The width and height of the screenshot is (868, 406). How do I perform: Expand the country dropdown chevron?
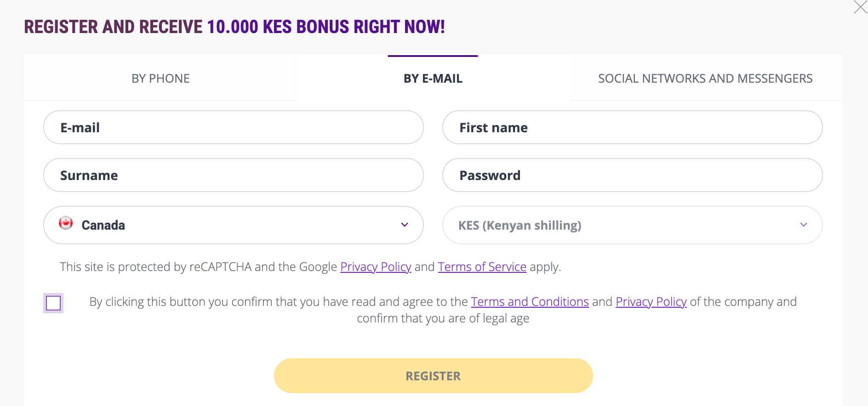click(x=405, y=225)
